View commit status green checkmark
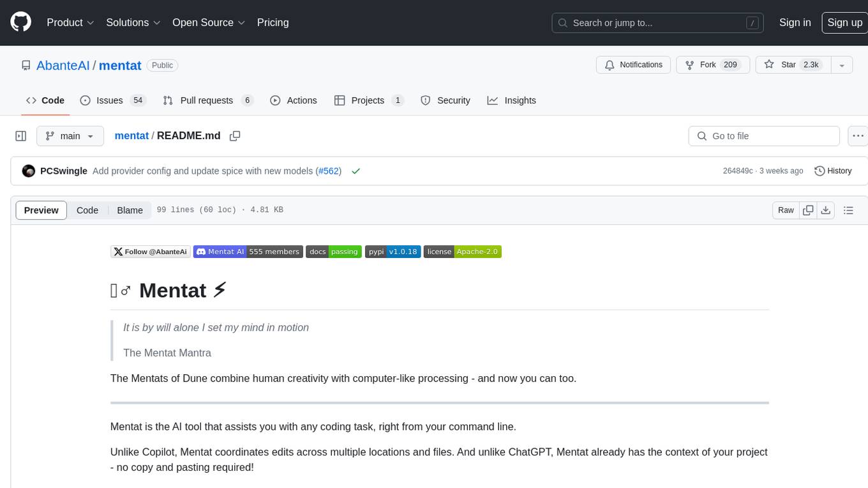Image resolution: width=868 pixels, height=488 pixels. pos(355,171)
